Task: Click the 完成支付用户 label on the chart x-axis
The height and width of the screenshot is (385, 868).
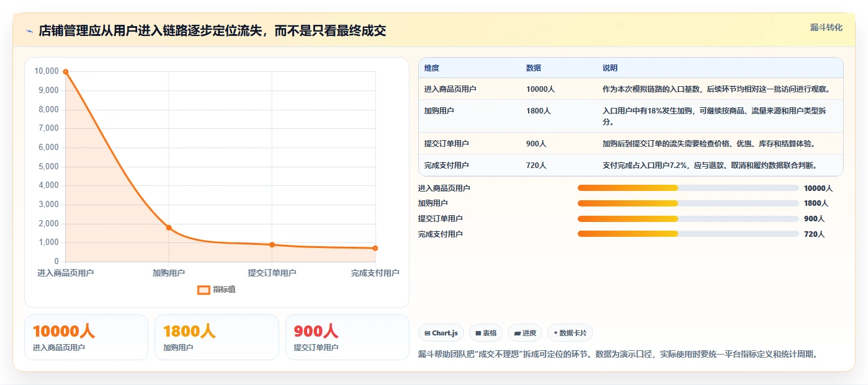Action: click(x=375, y=273)
